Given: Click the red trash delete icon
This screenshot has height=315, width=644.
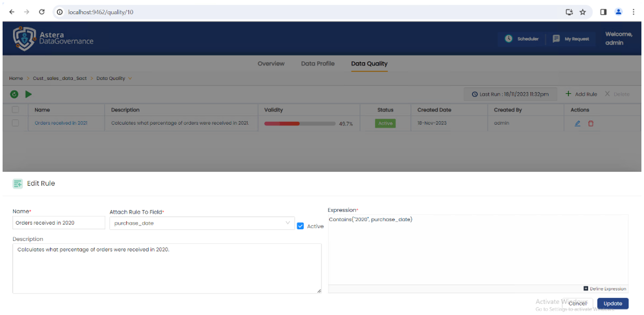Looking at the screenshot, I should 591,123.
